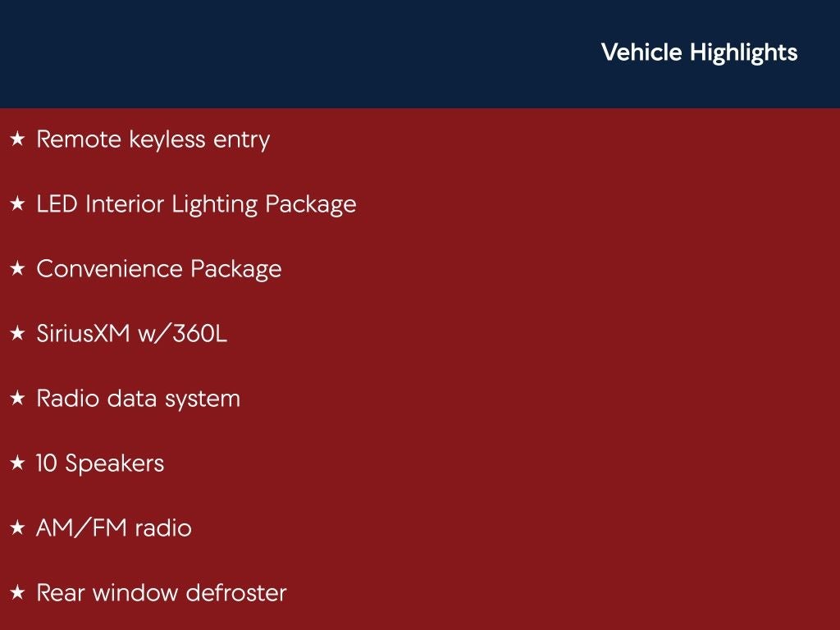This screenshot has width=840, height=630.
Task: Select the Rear window defroster text
Action: (161, 594)
